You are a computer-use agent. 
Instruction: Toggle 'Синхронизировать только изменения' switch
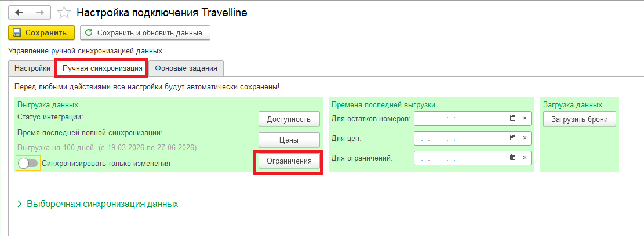[x=28, y=163]
